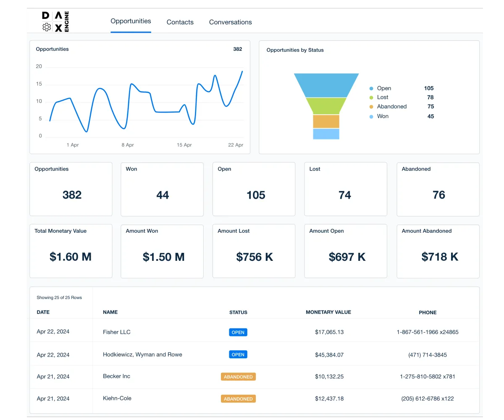The width and height of the screenshot is (504, 420).
Task: Click the Amount Won $1.50 M card
Action: pyautogui.click(x=162, y=251)
